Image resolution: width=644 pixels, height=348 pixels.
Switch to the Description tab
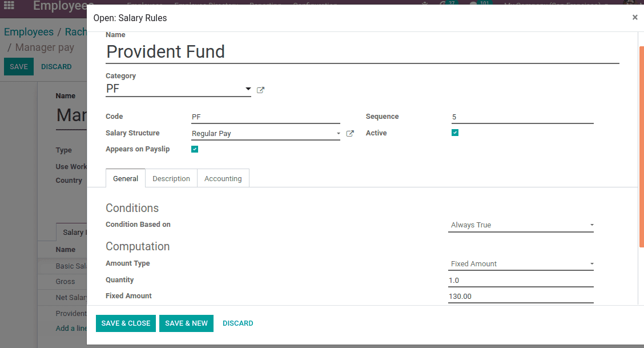[171, 178]
